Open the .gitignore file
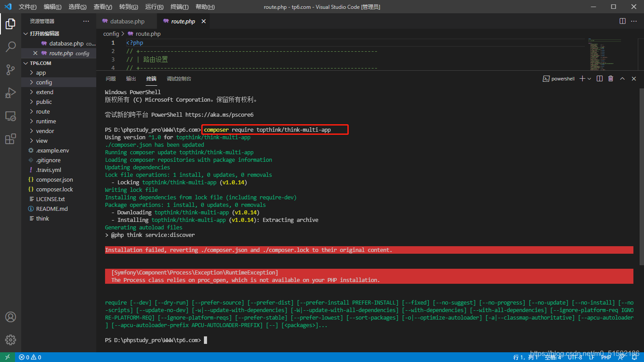The height and width of the screenshot is (362, 644). coord(59,160)
